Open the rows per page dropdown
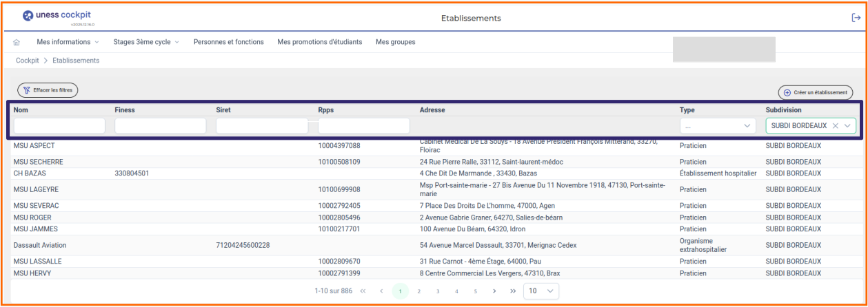The image size is (868, 307). click(541, 291)
